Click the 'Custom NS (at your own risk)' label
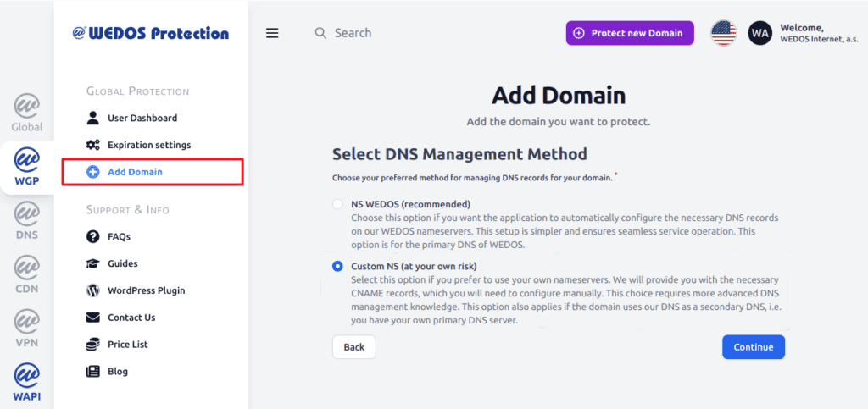The image size is (868, 409). [414, 266]
